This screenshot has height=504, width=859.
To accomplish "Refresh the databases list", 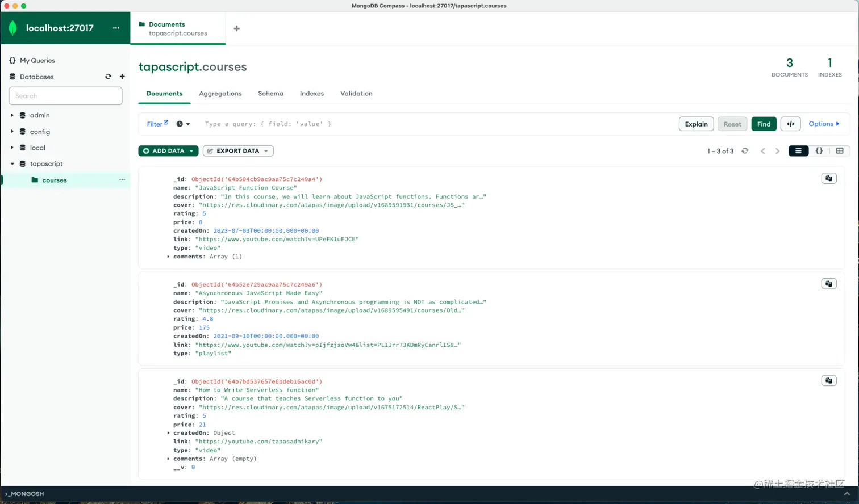I will click(108, 77).
